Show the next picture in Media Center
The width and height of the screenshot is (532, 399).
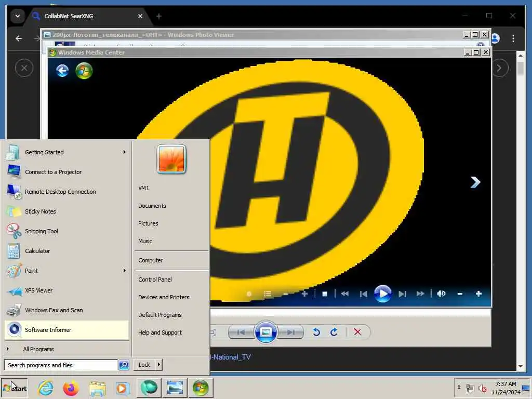[475, 182]
